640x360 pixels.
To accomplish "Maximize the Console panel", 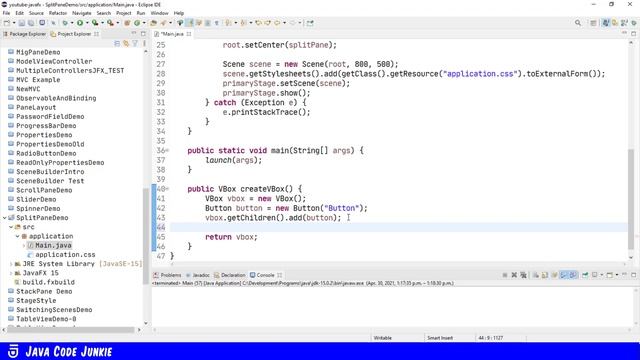I will click(x=633, y=275).
